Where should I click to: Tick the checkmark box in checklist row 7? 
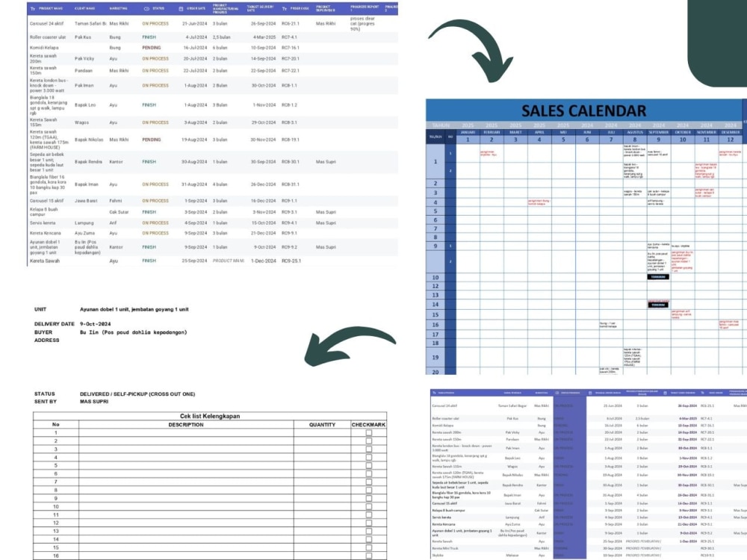[369, 482]
